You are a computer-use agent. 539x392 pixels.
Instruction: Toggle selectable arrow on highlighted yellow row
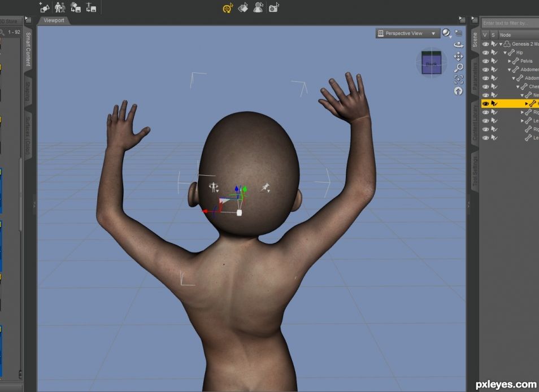pos(494,103)
